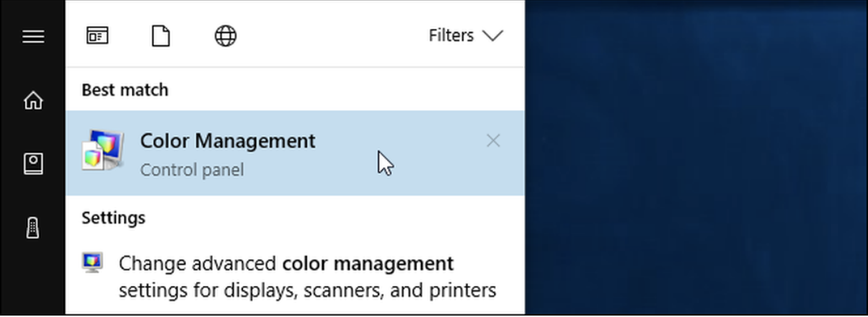This screenshot has width=868, height=317.
Task: Open the Notebook from the sidebar
Action: 33,164
